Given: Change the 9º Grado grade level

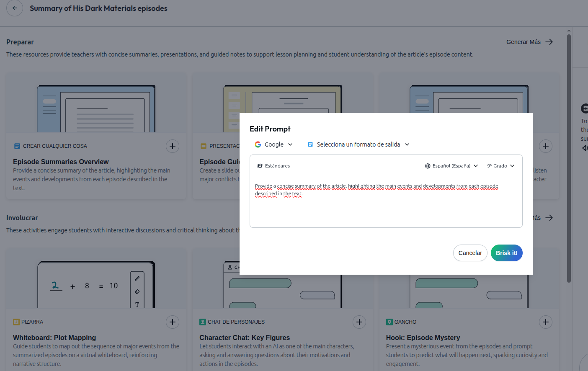Looking at the screenshot, I should click(x=500, y=166).
